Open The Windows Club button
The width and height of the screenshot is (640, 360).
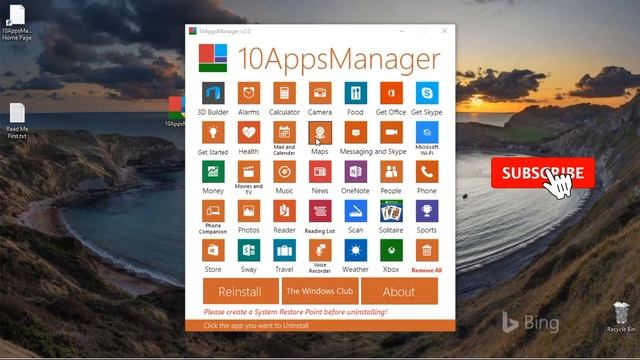point(320,291)
